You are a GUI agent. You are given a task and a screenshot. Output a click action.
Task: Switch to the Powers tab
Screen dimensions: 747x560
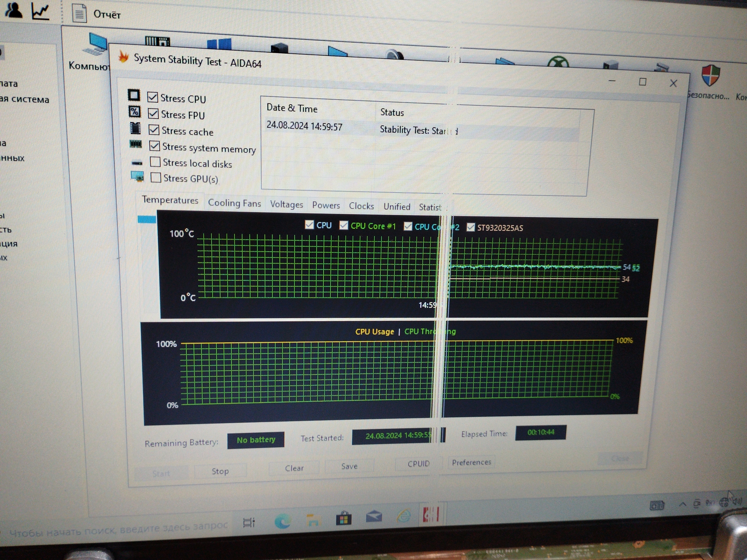(x=326, y=205)
